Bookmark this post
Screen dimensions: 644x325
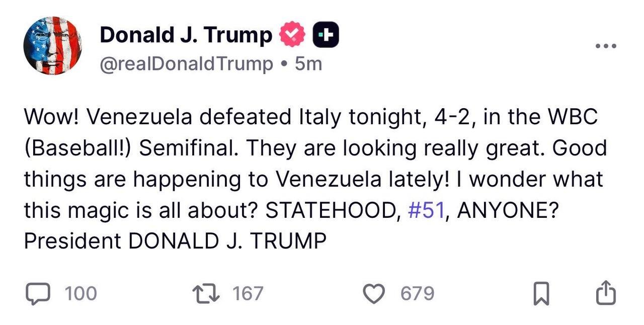tap(540, 294)
